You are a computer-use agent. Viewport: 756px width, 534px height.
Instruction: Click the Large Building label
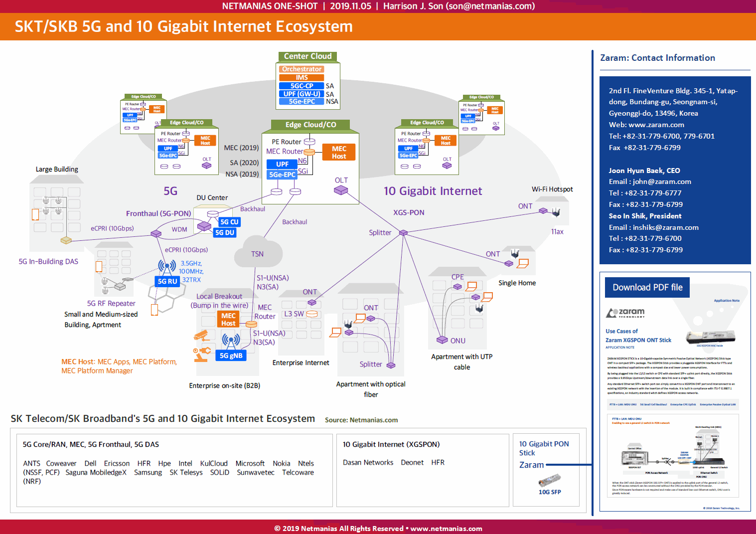pos(57,169)
